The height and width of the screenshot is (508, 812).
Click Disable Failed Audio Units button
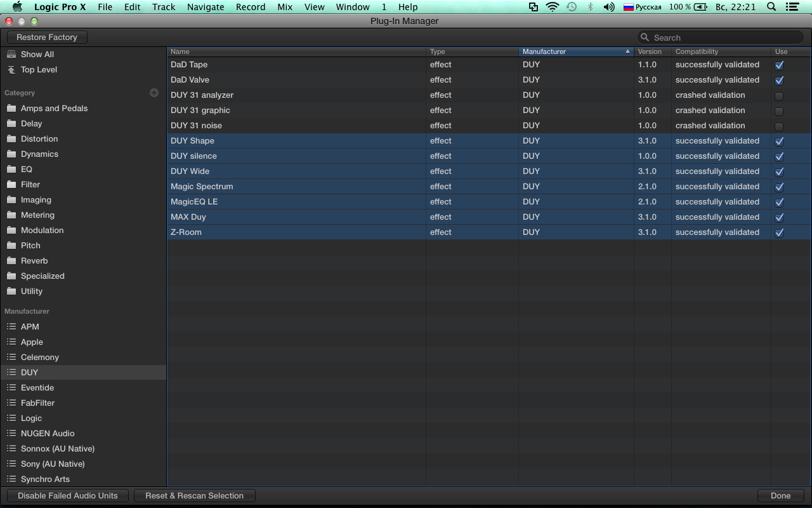[x=68, y=496]
